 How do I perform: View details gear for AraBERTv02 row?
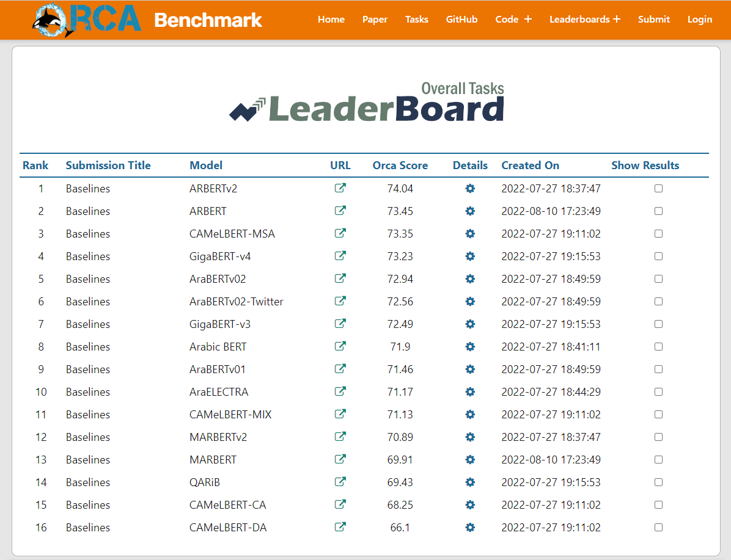470,278
